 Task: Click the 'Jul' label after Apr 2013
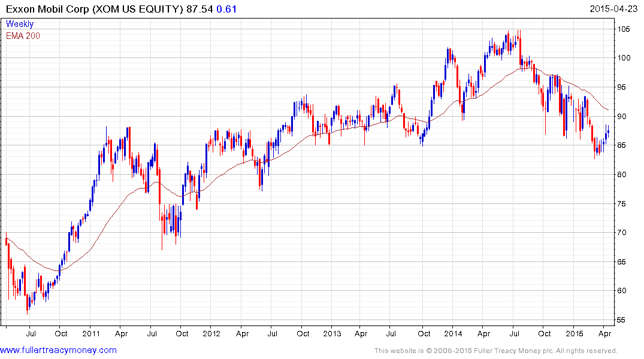[391, 333]
